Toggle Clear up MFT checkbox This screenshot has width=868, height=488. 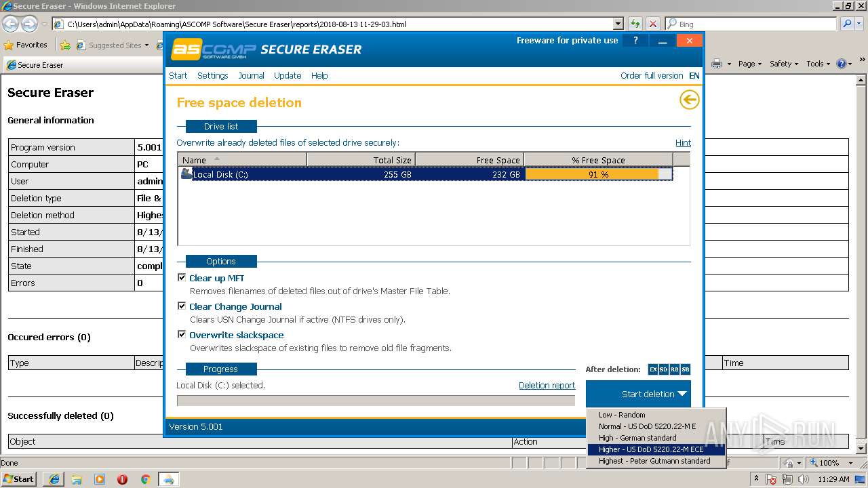click(x=182, y=277)
